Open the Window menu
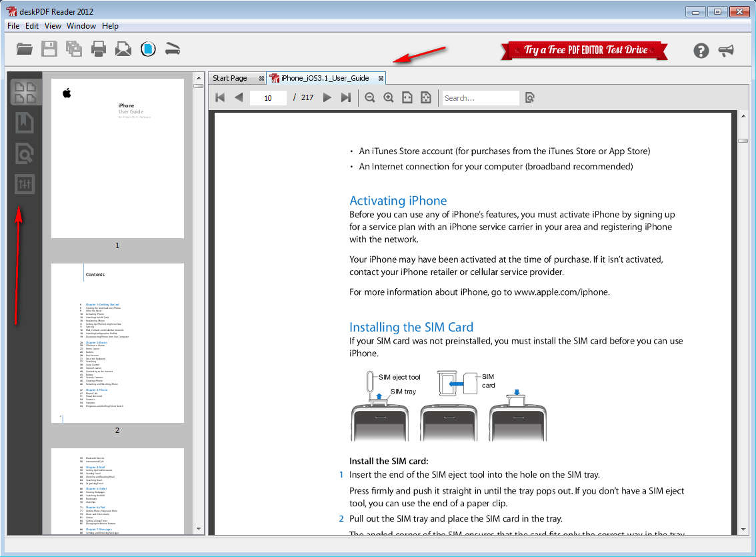This screenshot has width=756, height=557. click(x=81, y=26)
